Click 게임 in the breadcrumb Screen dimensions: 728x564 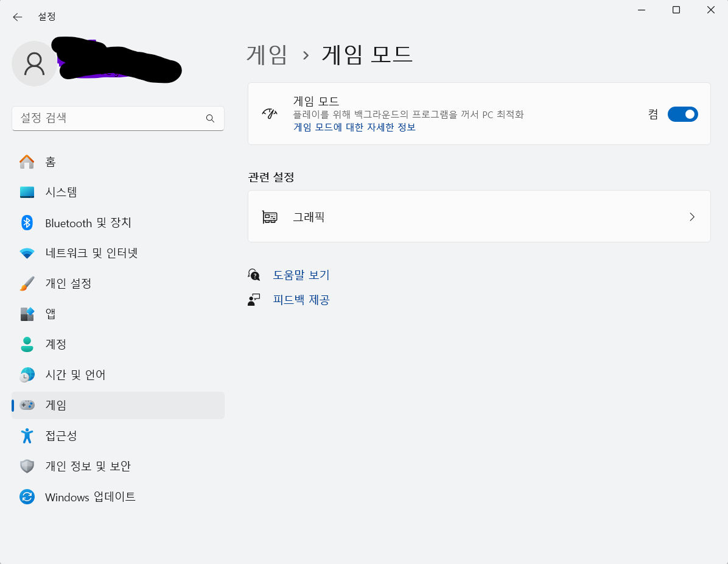[266, 55]
